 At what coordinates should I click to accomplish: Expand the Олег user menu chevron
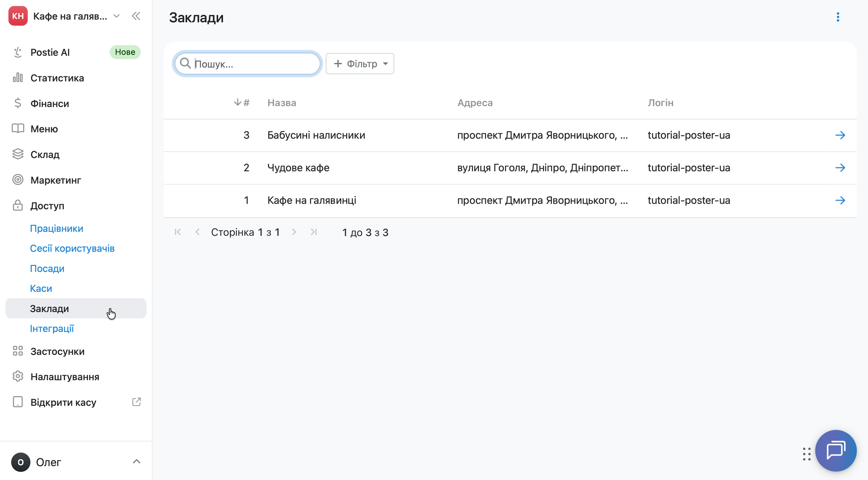click(137, 462)
